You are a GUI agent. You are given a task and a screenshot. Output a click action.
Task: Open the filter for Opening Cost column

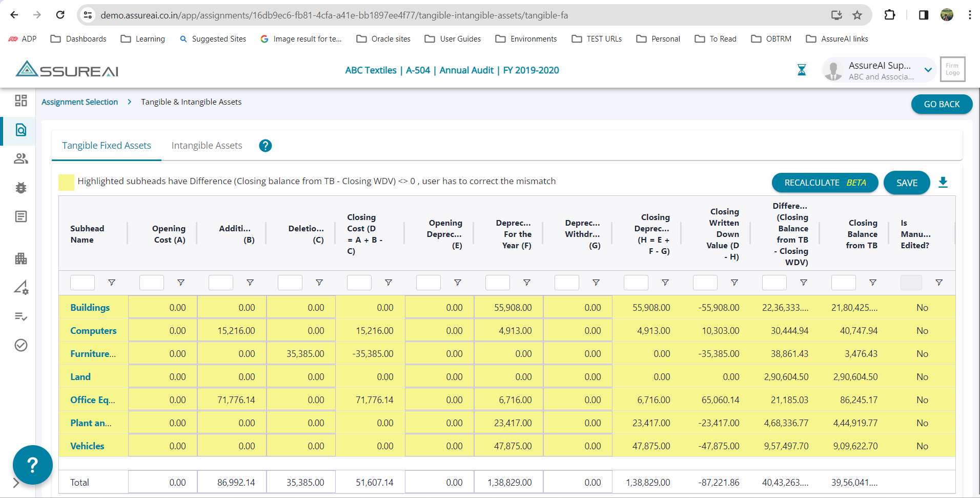180,283
